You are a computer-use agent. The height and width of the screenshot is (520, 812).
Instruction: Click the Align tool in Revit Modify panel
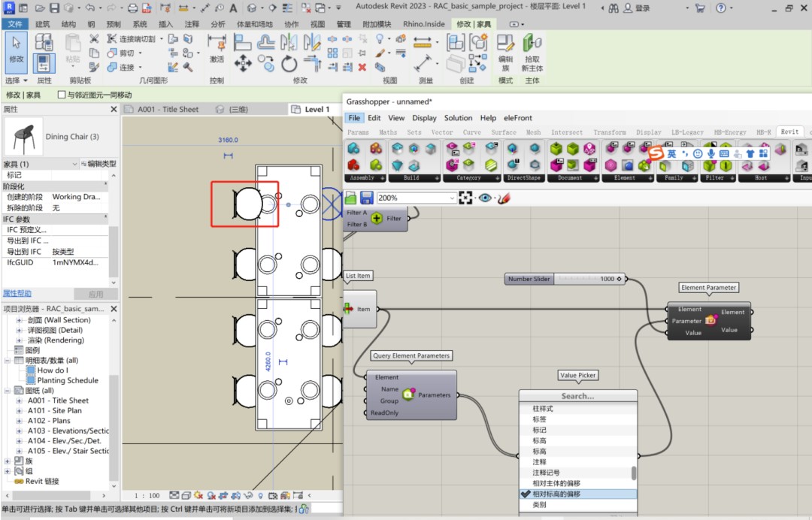242,42
